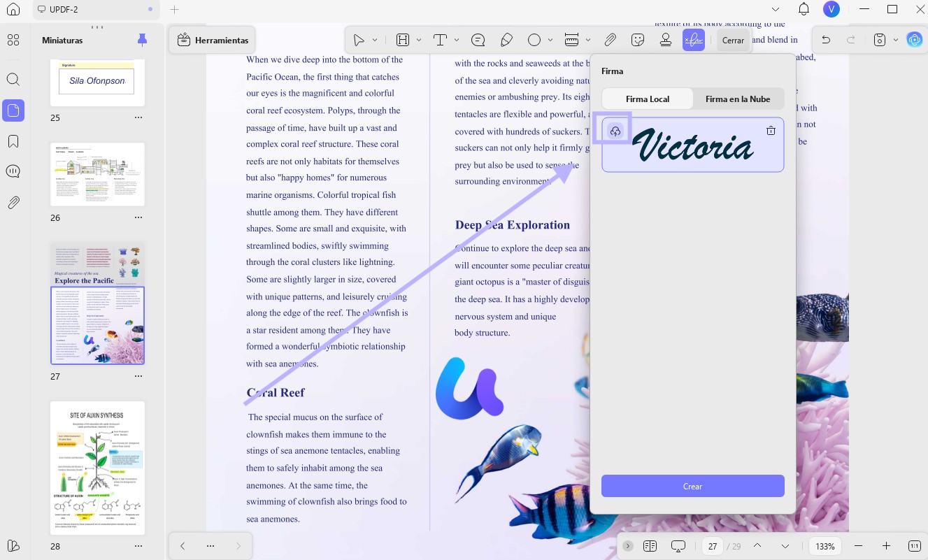Open the tab list dropdown in title bar
The height and width of the screenshot is (560, 928).
(x=775, y=9)
